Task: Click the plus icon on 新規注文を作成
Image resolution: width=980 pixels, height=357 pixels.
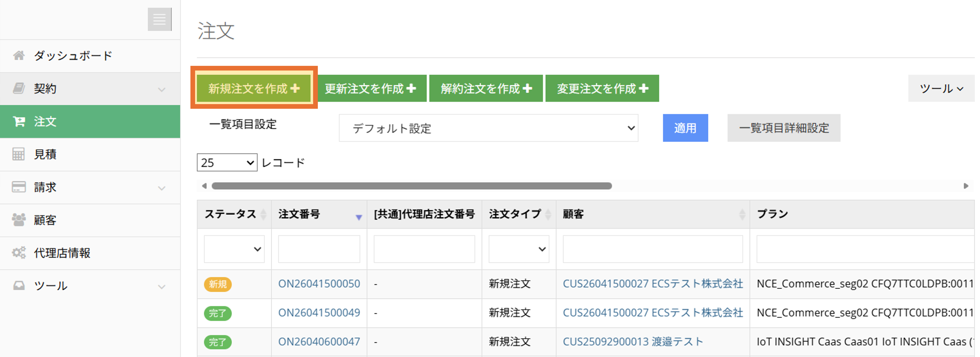Action: click(295, 89)
